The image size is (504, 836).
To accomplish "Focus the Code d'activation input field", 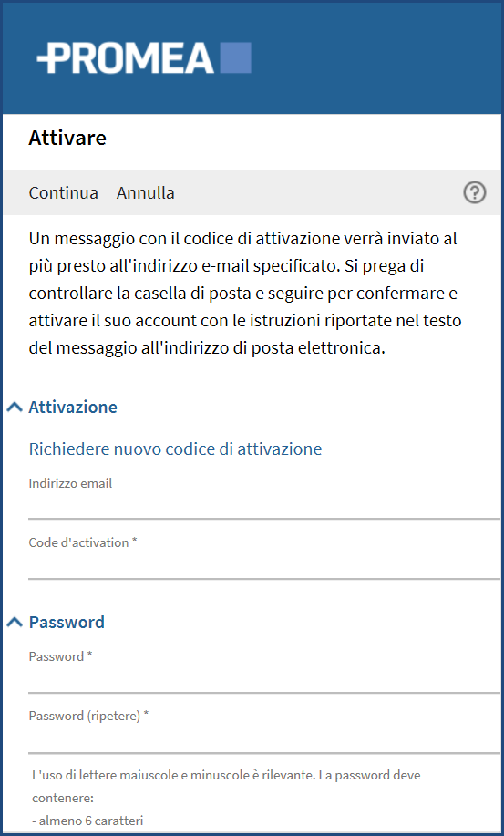I will coord(264,565).
